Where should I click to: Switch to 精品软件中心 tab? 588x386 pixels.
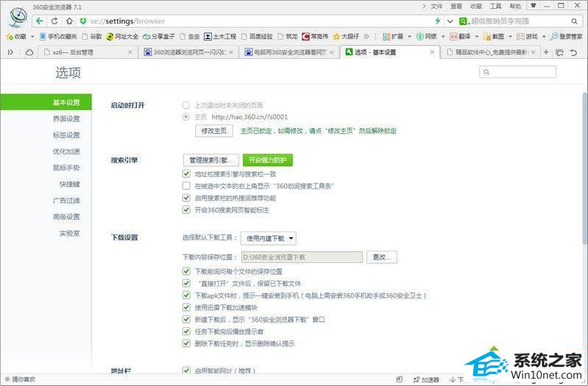(x=491, y=52)
